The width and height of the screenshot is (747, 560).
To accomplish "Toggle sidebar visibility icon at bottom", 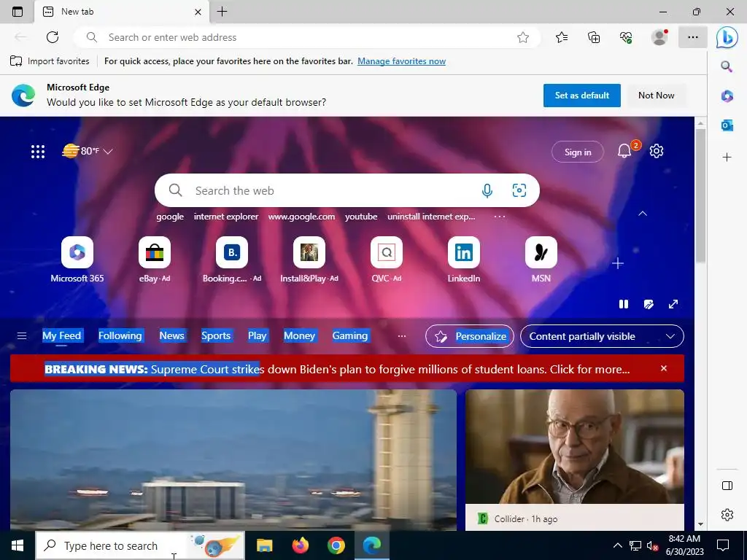I will (727, 486).
